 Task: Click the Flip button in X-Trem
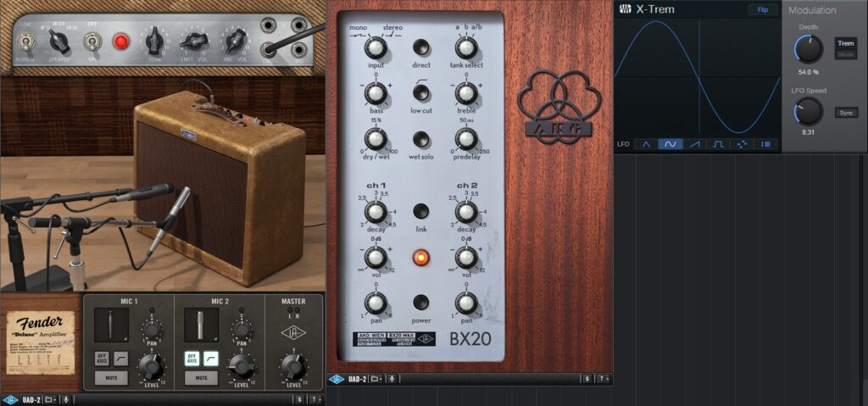coord(763,10)
